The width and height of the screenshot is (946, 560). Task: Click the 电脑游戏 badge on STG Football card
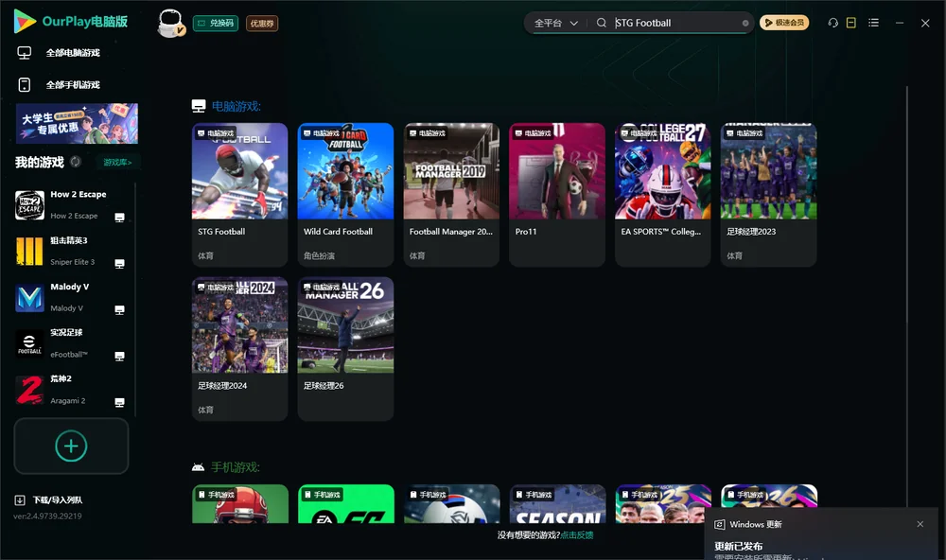[216, 132]
